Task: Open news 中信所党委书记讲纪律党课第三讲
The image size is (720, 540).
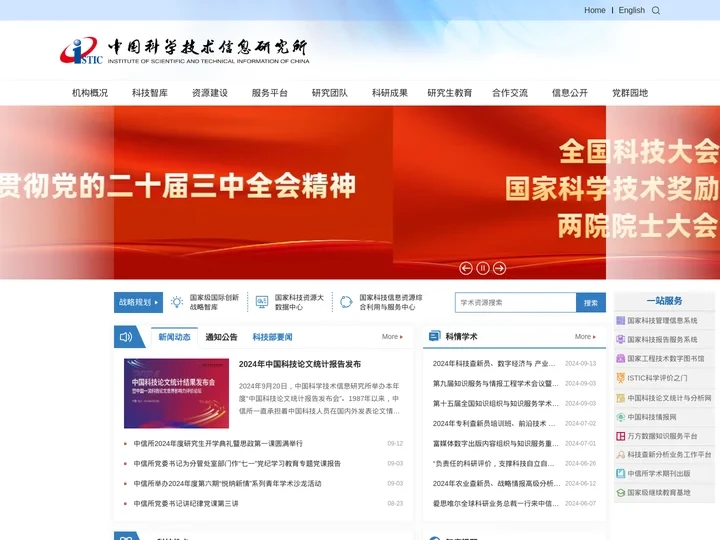Action: (186, 504)
